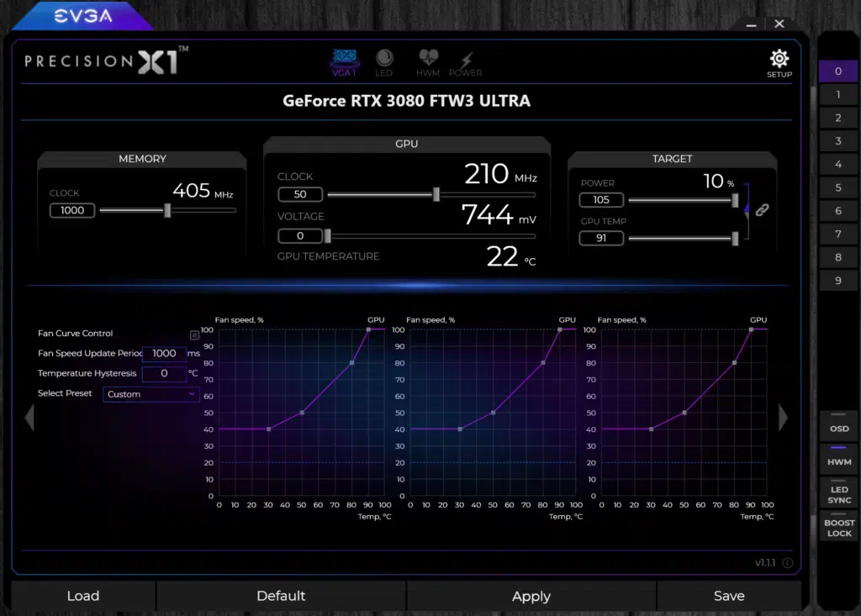Click the memory clock slider handle
This screenshot has width=861, height=616.
click(x=167, y=210)
